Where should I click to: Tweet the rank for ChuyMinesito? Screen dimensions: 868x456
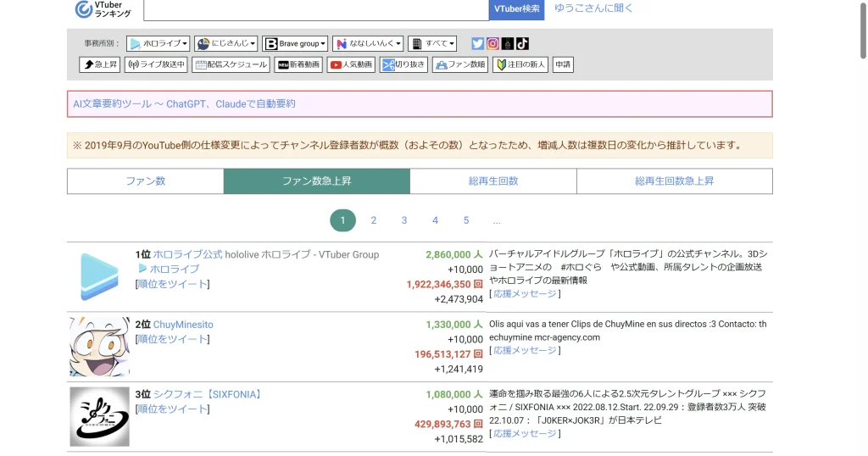coord(173,339)
